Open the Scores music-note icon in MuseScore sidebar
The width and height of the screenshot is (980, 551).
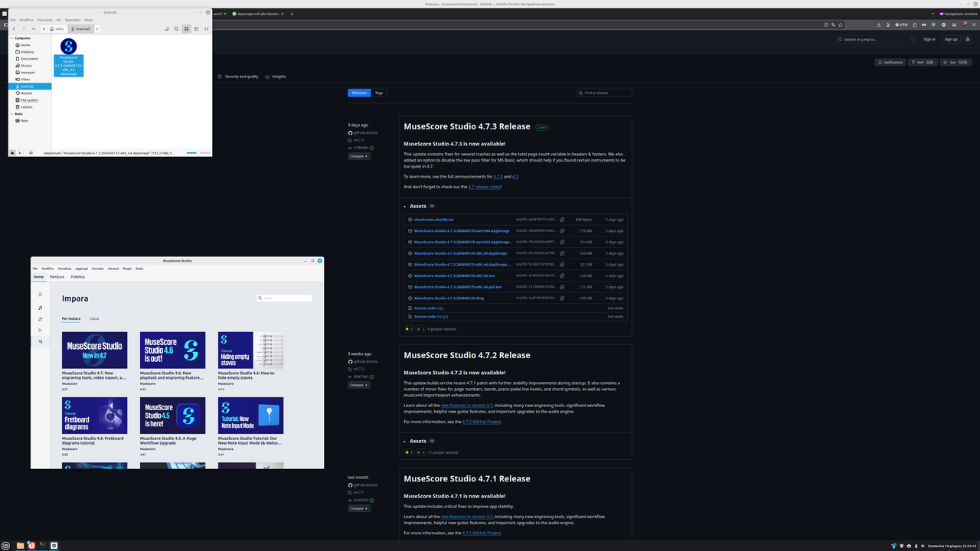[x=41, y=307]
